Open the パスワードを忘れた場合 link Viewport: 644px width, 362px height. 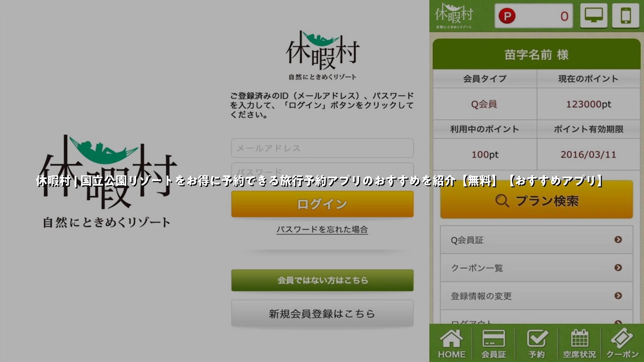[322, 230]
